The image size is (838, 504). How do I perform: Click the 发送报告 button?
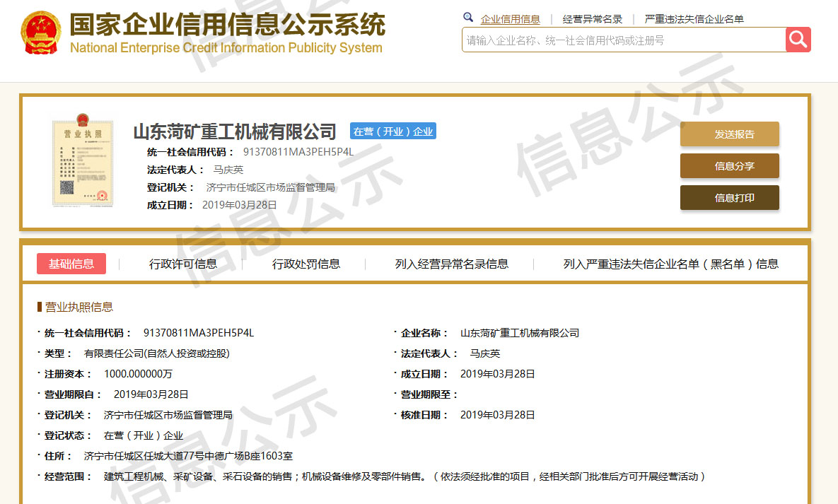[x=729, y=134]
